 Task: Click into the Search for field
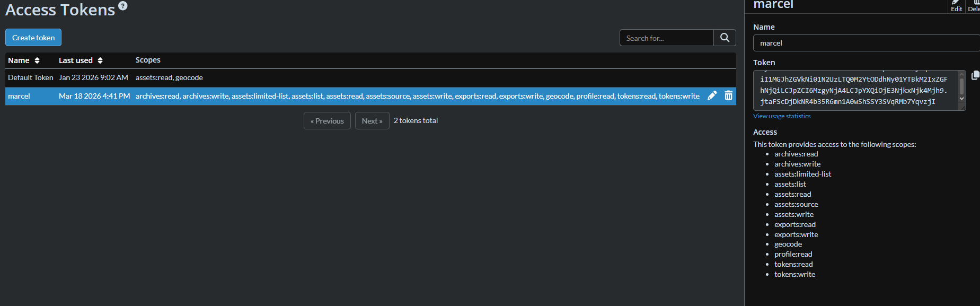point(666,38)
